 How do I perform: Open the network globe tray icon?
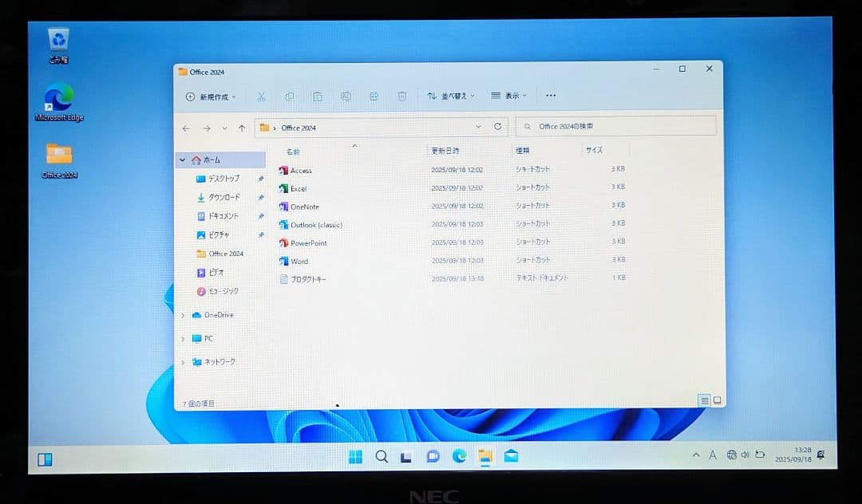click(x=731, y=455)
